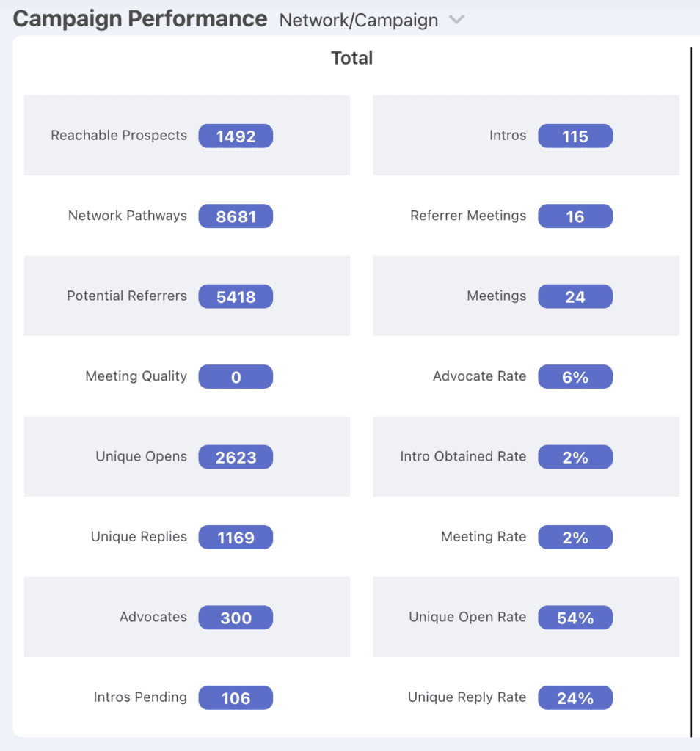Click the vertical scrollbar on the right edge

click(x=691, y=392)
